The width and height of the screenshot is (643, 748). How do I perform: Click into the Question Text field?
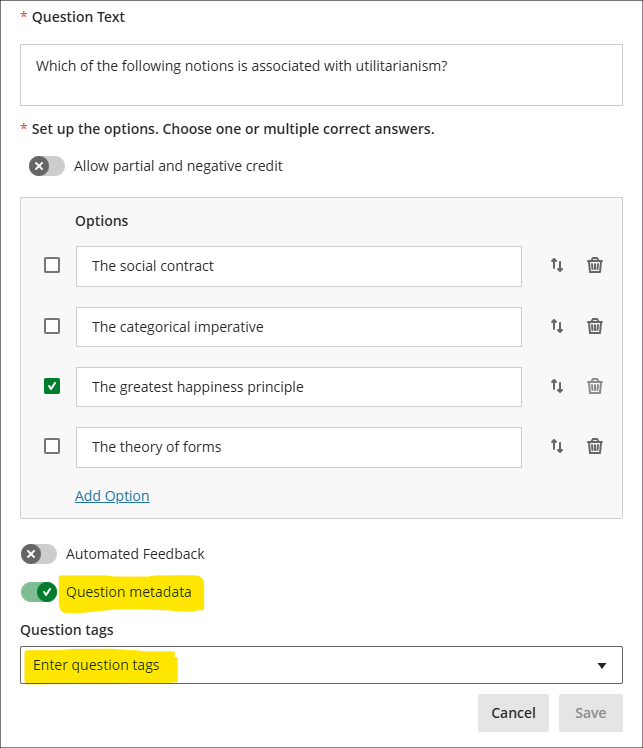[321, 75]
